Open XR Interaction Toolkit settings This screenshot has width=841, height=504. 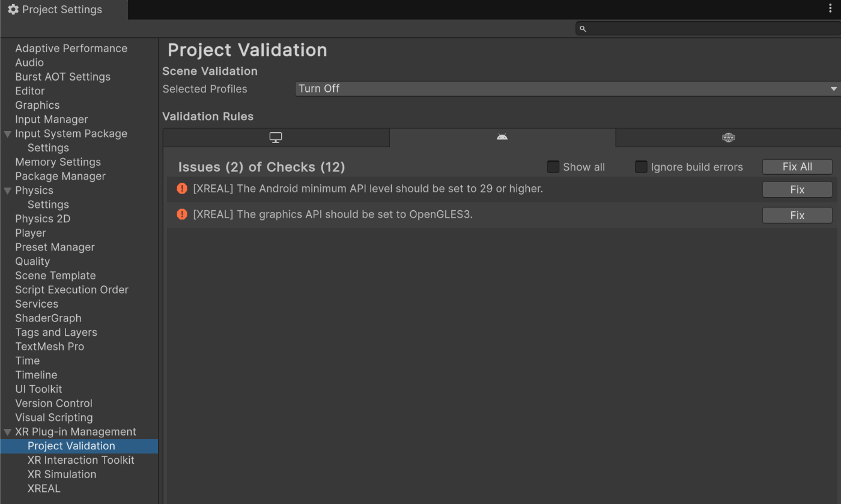(81, 460)
